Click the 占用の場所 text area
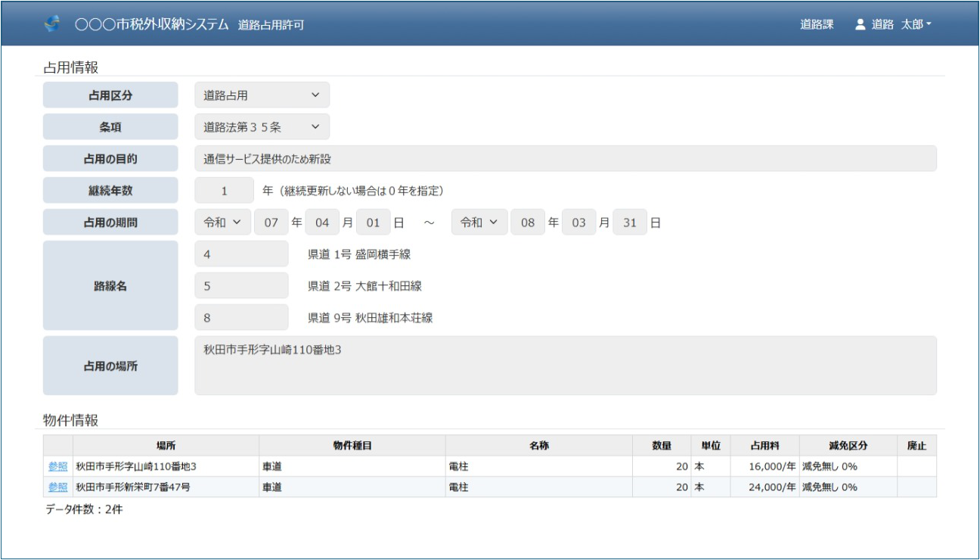980x560 pixels. click(x=565, y=366)
